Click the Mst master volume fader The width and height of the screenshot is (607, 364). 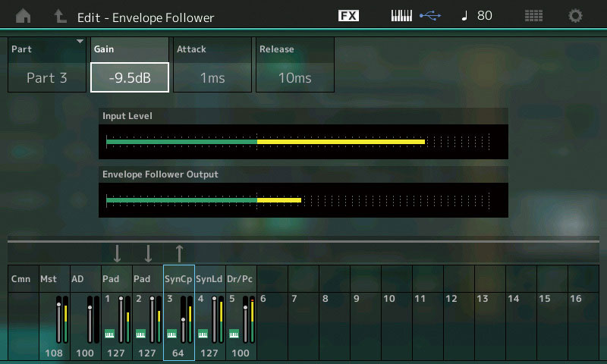57,322
